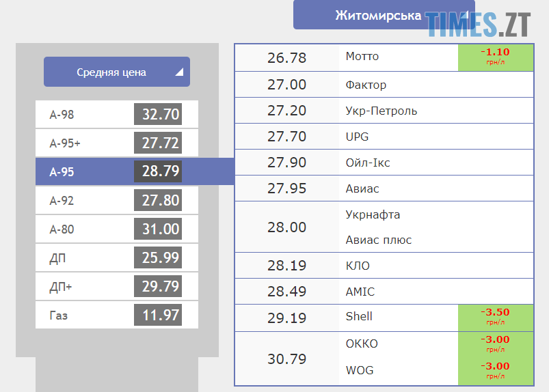
Task: Click Shell's -3.50 discount badge
Action: [495, 317]
